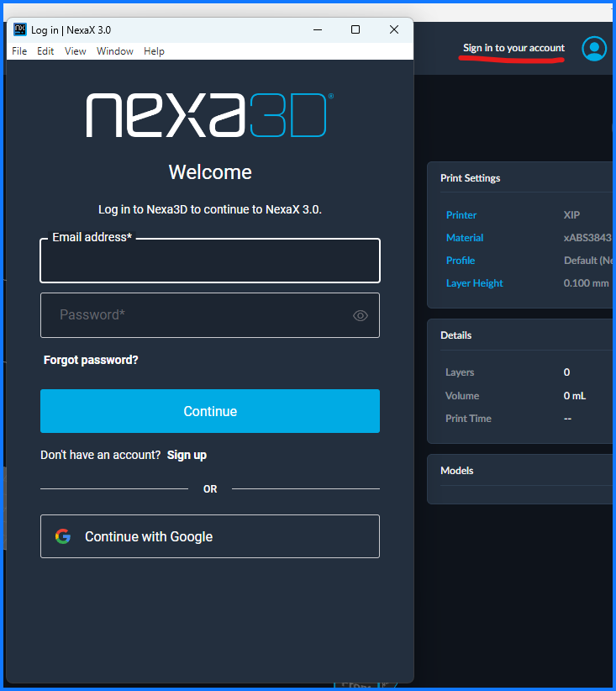Open the Window menu
The height and width of the screenshot is (691, 616).
pos(115,51)
